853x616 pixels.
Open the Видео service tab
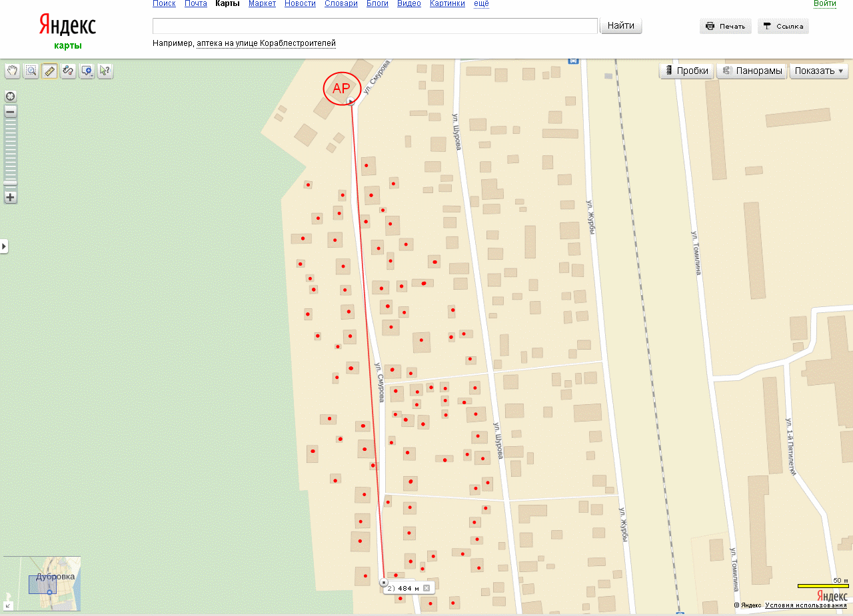point(409,4)
